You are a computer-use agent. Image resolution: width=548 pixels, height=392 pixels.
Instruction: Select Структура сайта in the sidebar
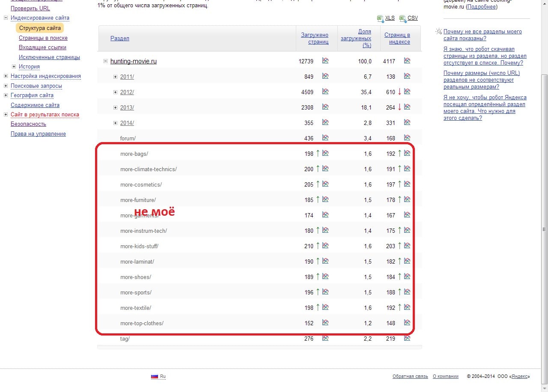pos(40,28)
